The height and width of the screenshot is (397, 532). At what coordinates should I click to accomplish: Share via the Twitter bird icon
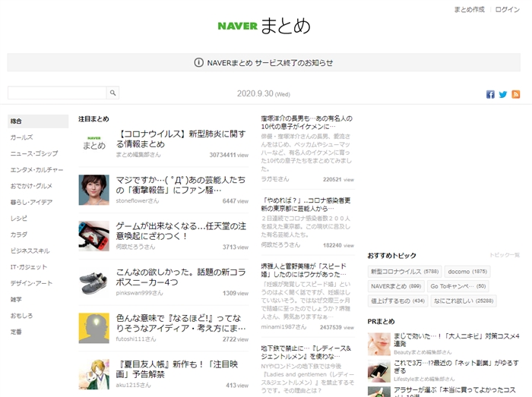click(x=503, y=94)
